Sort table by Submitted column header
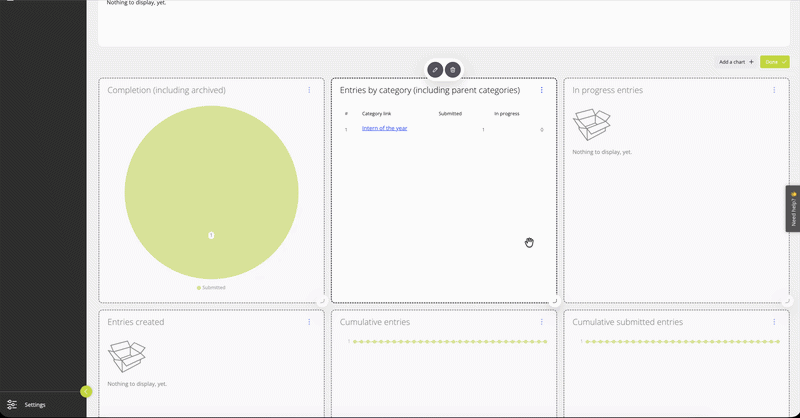The height and width of the screenshot is (418, 800). tap(450, 113)
